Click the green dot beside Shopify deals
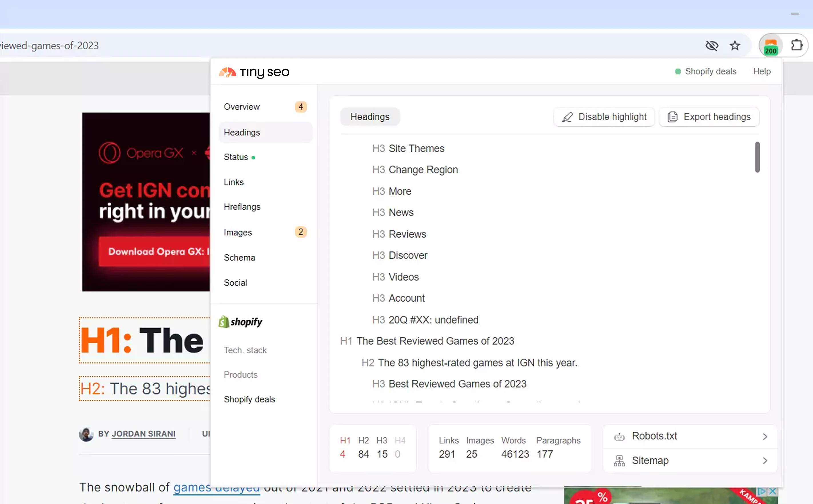The height and width of the screenshot is (504, 813). tap(677, 71)
